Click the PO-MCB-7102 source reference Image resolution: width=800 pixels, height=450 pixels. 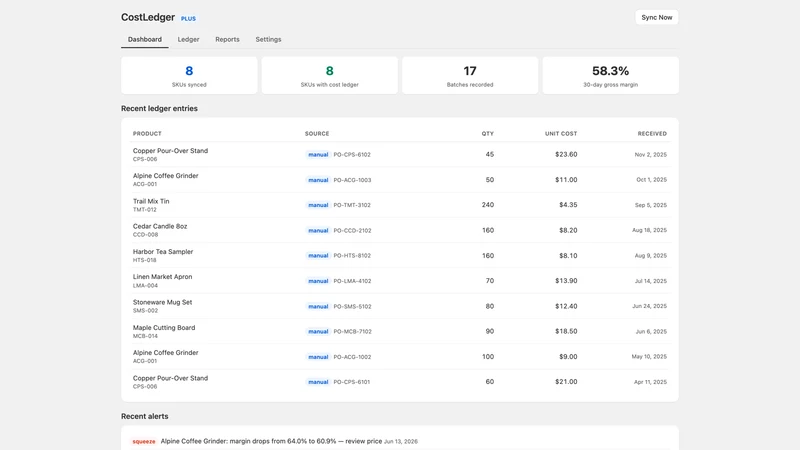click(x=353, y=332)
